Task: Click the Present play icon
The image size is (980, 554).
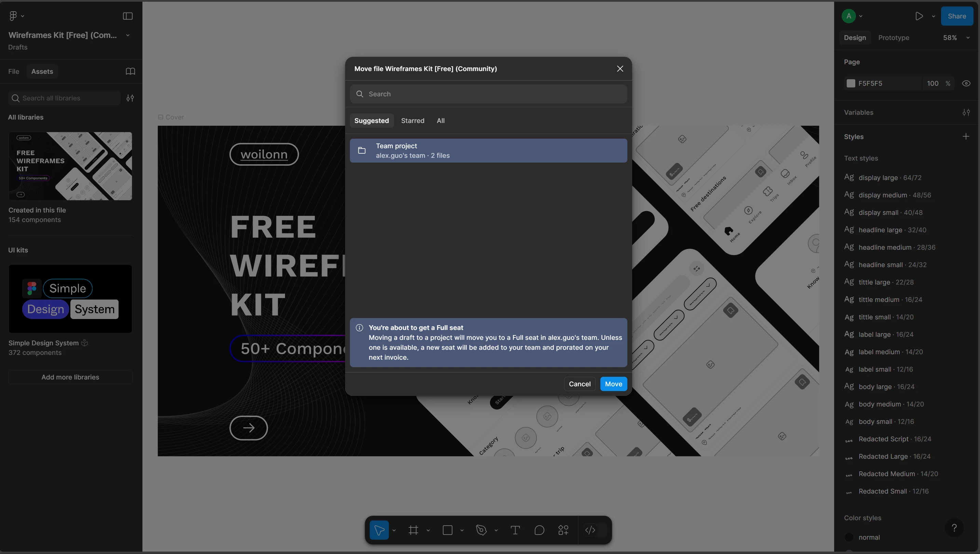Action: point(919,16)
